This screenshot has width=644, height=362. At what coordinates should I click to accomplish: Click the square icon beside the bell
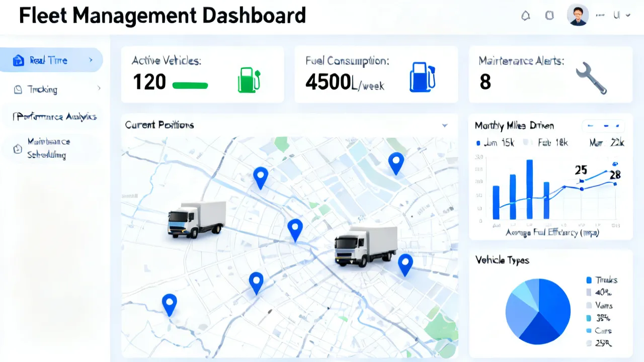pyautogui.click(x=549, y=16)
